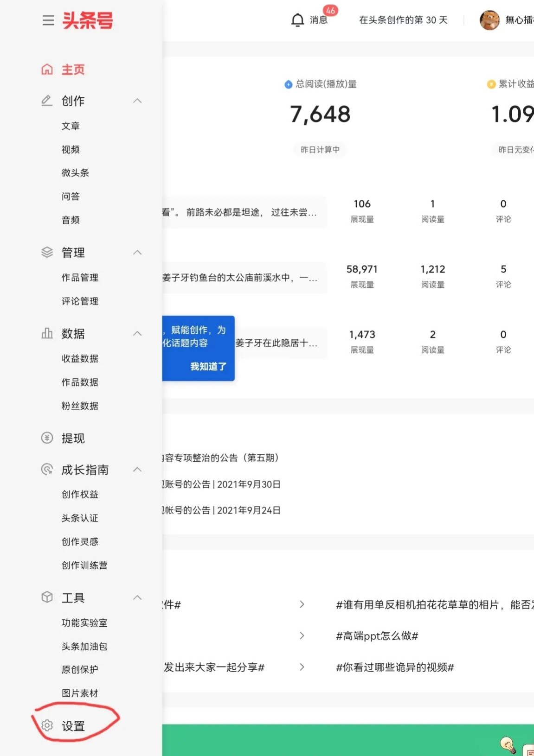Select 微头条 menu item
This screenshot has width=534, height=756.
tap(75, 173)
